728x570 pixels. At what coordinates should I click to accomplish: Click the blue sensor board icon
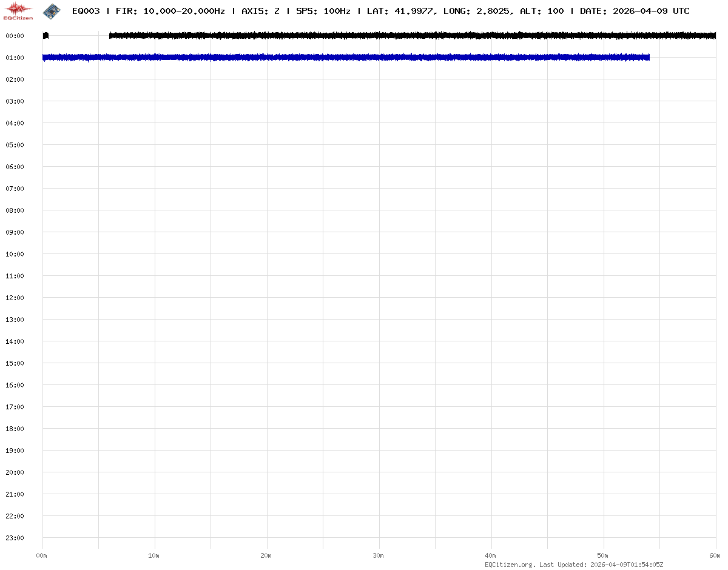click(x=52, y=10)
